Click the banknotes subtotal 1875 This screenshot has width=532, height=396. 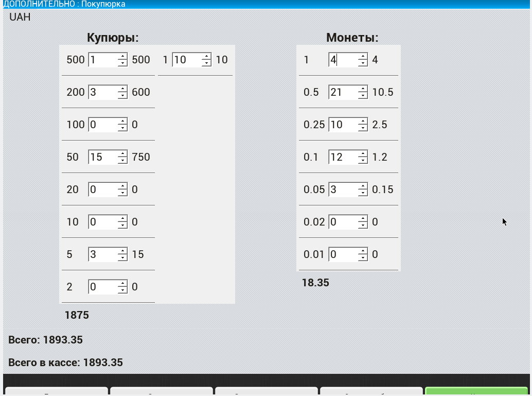[77, 315]
